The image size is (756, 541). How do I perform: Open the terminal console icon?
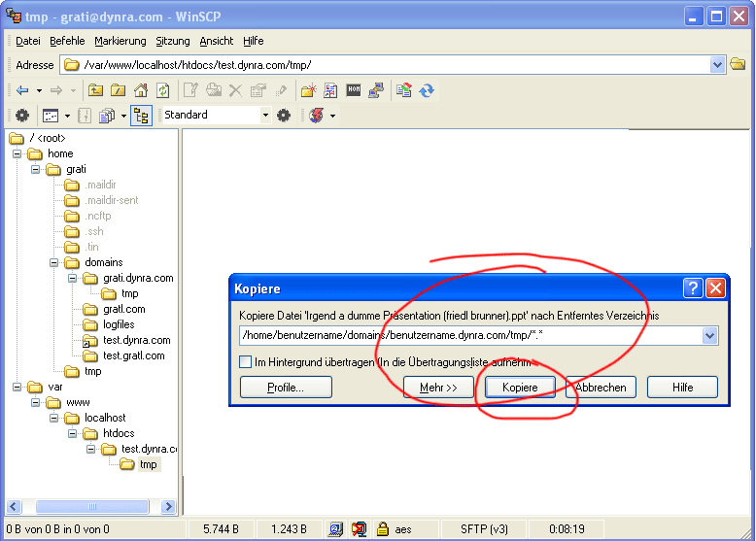point(353,90)
